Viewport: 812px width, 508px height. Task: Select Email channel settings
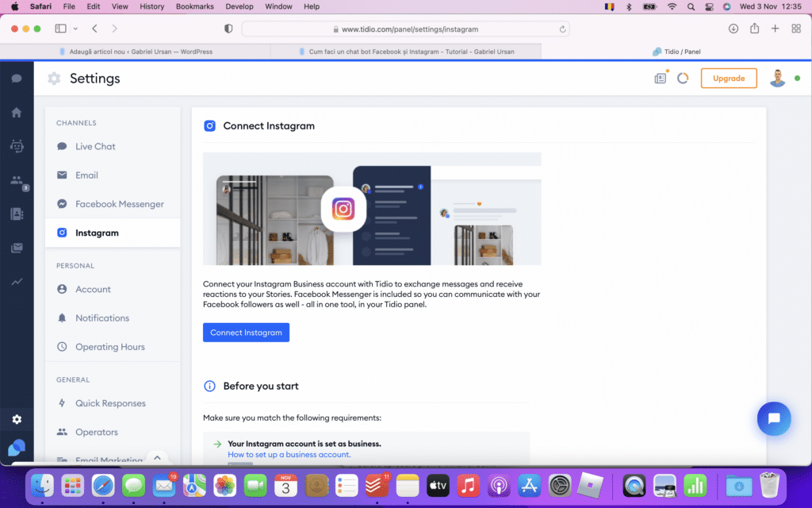[x=113, y=175]
